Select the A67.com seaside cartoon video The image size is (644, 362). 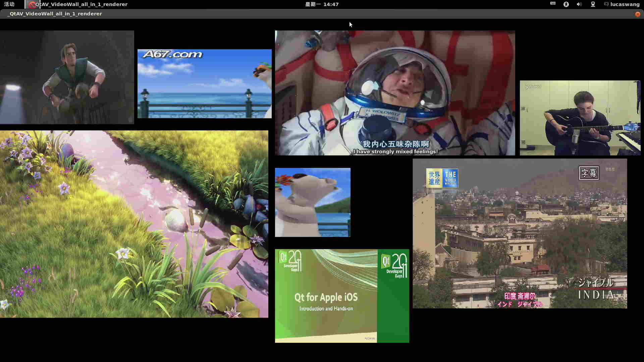205,84
